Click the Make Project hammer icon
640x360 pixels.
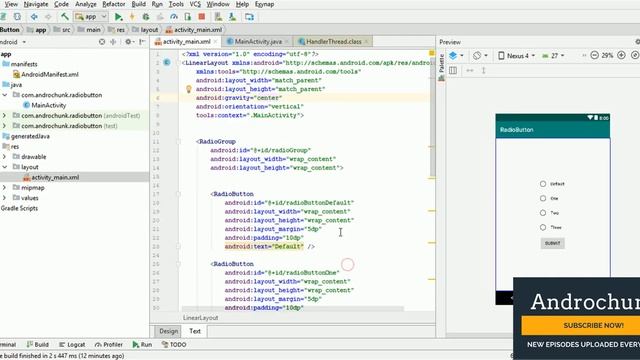[64, 17]
